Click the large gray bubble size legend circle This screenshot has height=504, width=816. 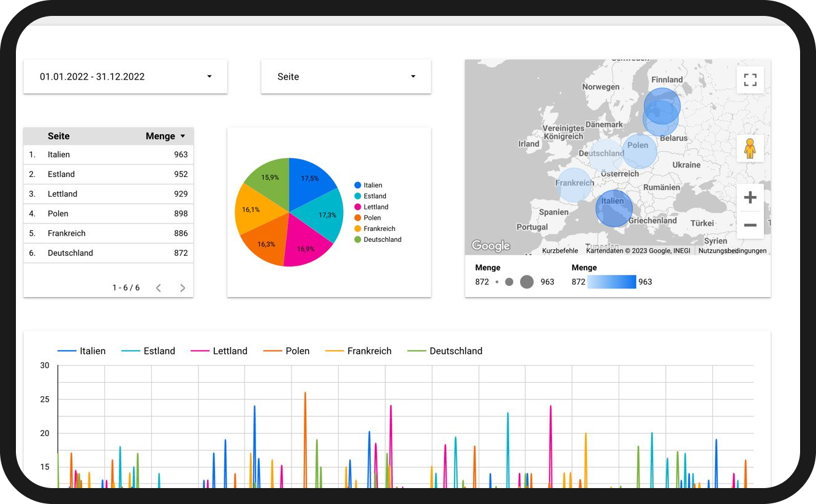click(527, 282)
